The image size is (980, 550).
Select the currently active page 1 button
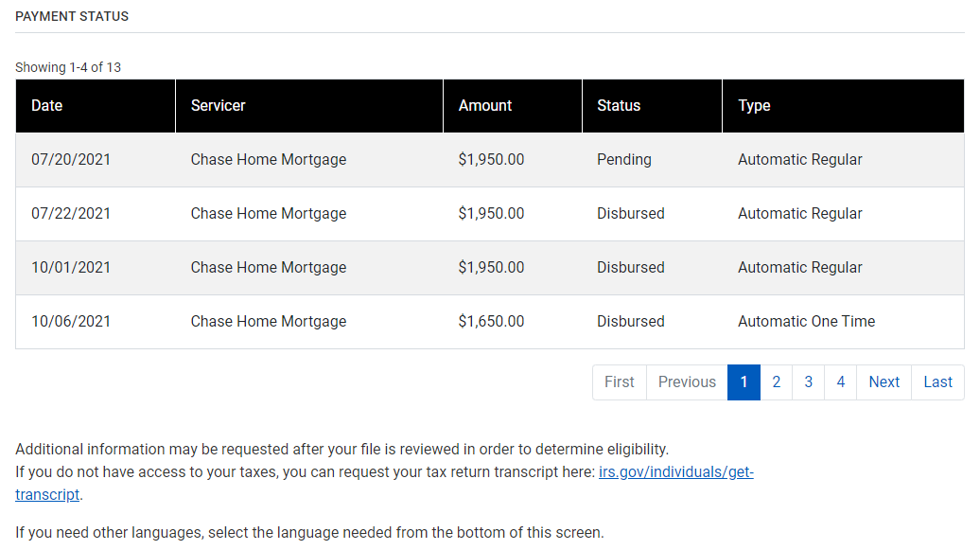744,381
